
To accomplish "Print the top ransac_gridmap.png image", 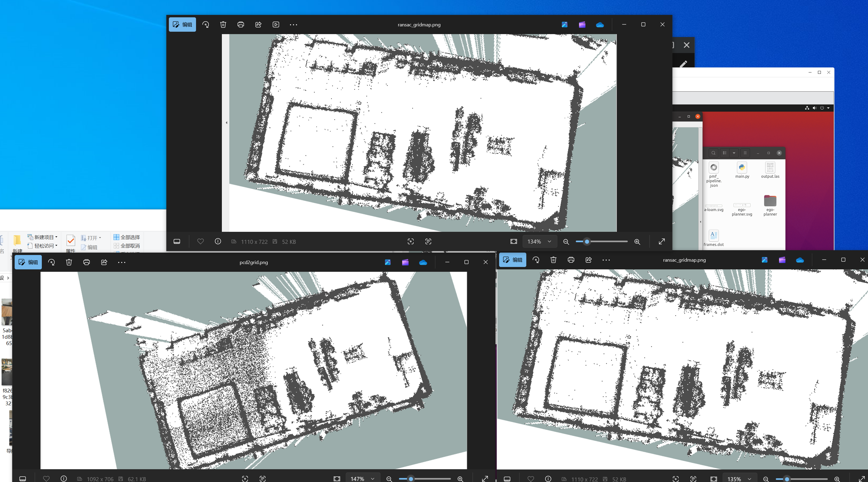I will point(241,25).
